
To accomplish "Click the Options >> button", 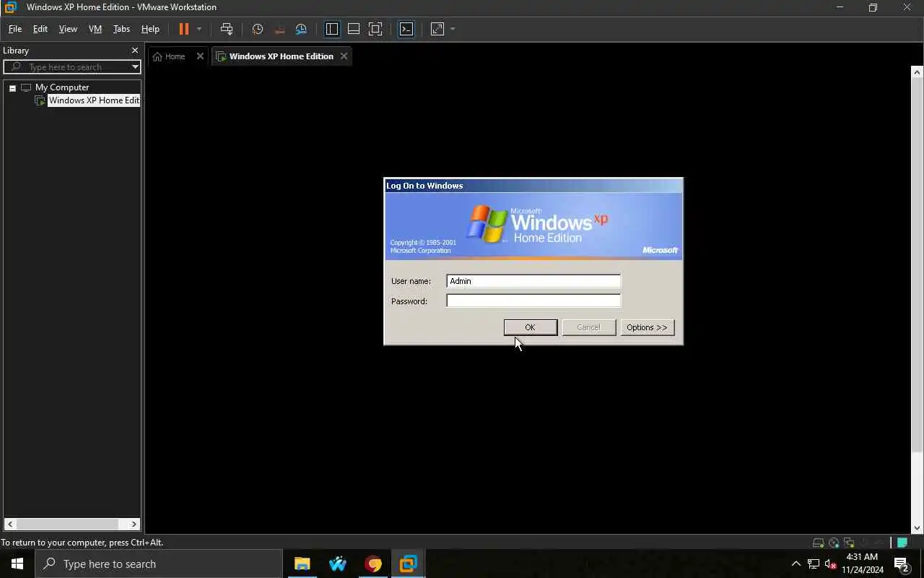I will coord(647,327).
